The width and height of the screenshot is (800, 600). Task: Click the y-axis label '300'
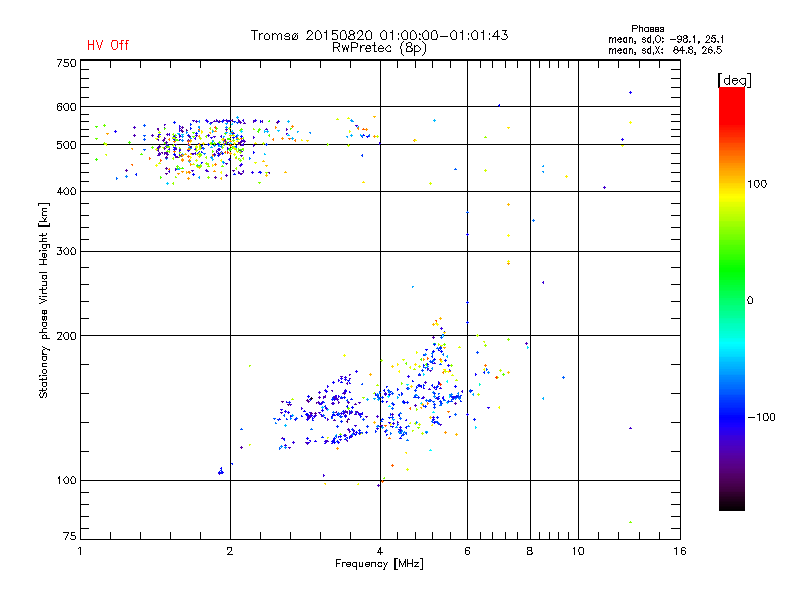tap(66, 251)
